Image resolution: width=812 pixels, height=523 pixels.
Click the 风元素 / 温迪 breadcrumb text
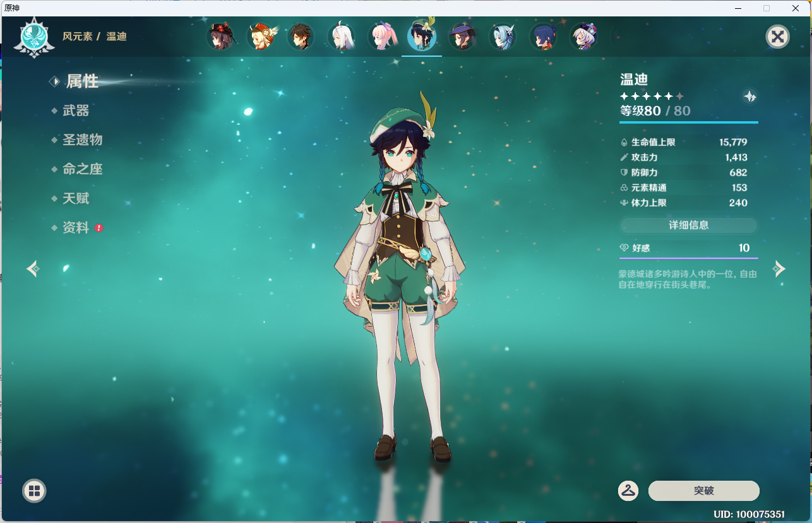94,37
